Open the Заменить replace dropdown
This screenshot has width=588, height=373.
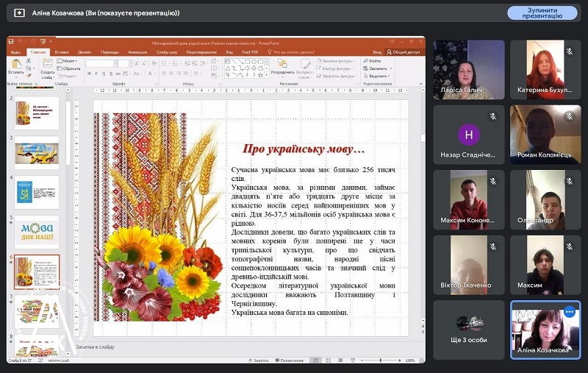pyautogui.click(x=378, y=68)
